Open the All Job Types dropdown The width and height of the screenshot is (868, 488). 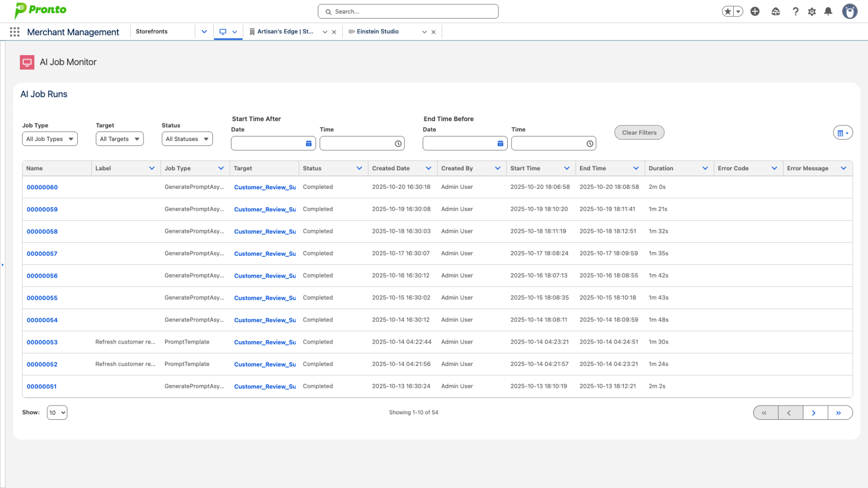point(49,139)
